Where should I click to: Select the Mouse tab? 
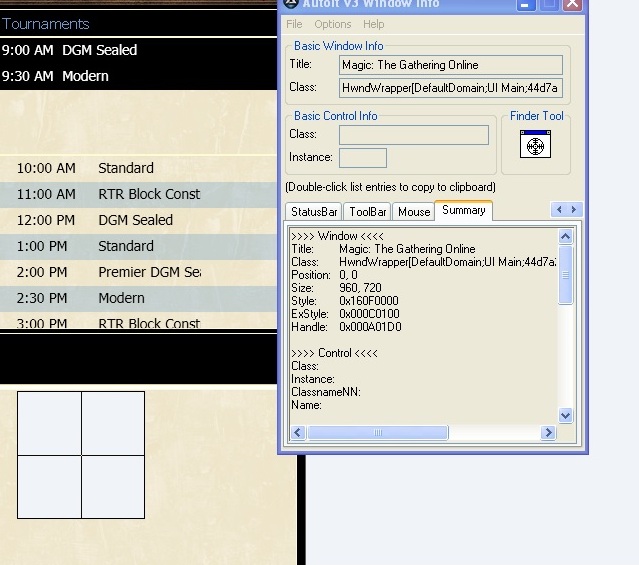click(x=413, y=212)
